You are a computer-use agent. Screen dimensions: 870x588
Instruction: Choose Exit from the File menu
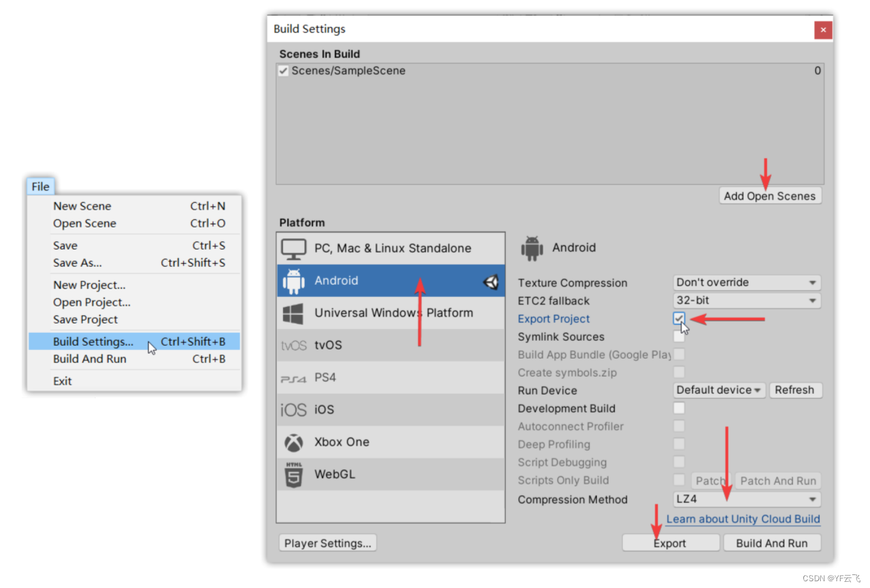(134, 381)
